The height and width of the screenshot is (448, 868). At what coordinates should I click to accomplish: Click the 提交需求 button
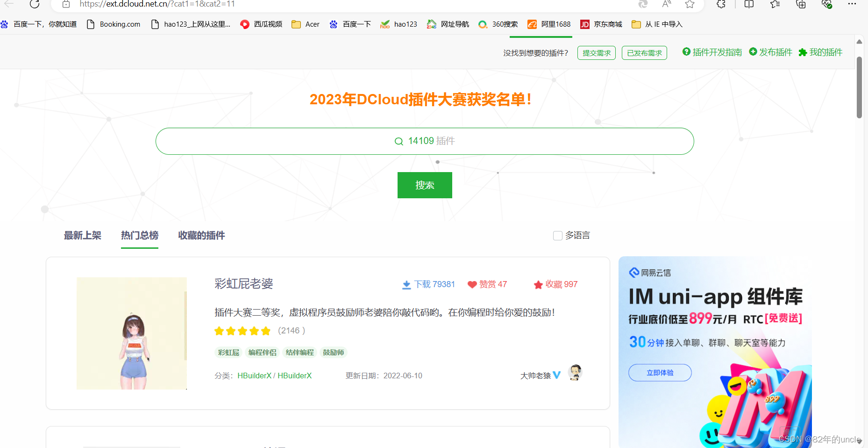[x=596, y=52]
